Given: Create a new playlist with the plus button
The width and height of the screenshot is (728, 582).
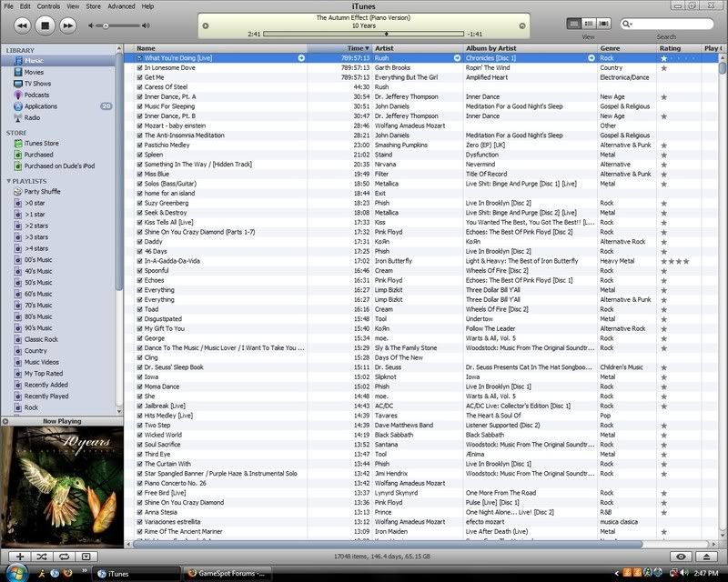Looking at the screenshot, I should click(19, 556).
